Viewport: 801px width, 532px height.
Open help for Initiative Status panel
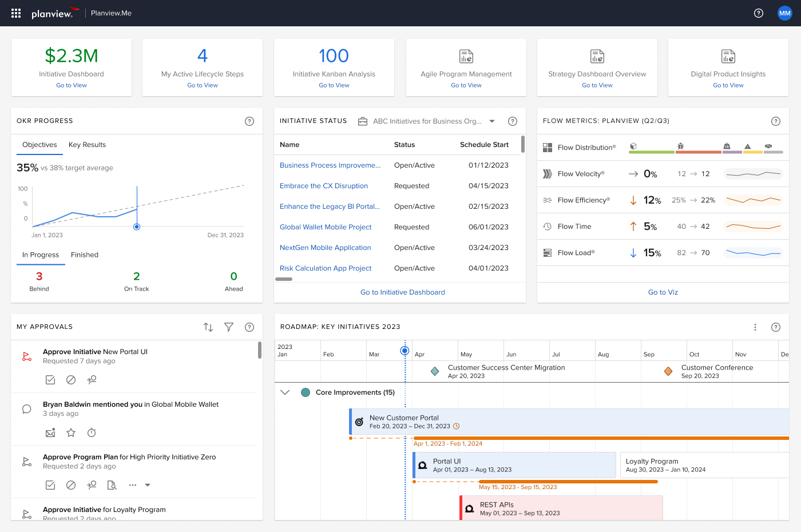(x=513, y=121)
